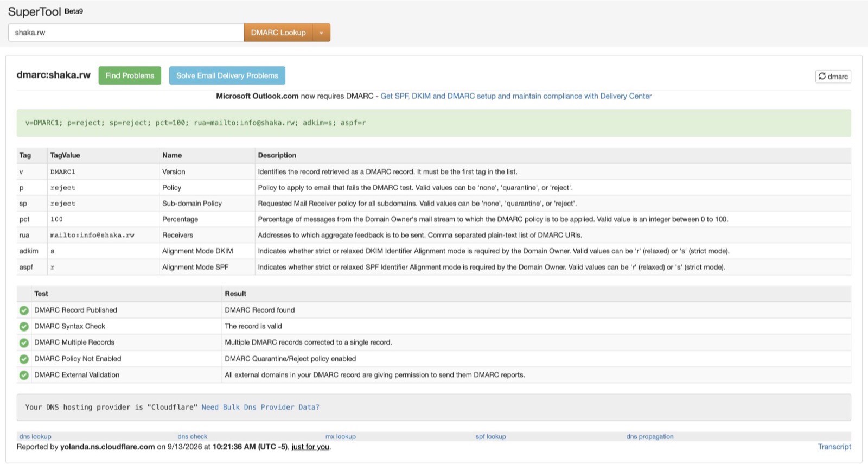Viewport: 868px width, 464px height.
Task: Open the lookup type dropdown arrow
Action: [x=321, y=33]
